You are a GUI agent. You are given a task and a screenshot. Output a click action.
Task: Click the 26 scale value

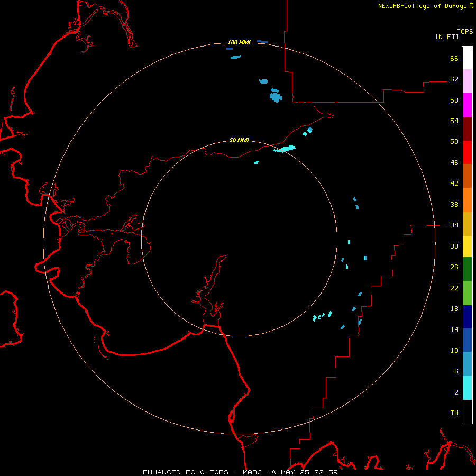pos(454,267)
